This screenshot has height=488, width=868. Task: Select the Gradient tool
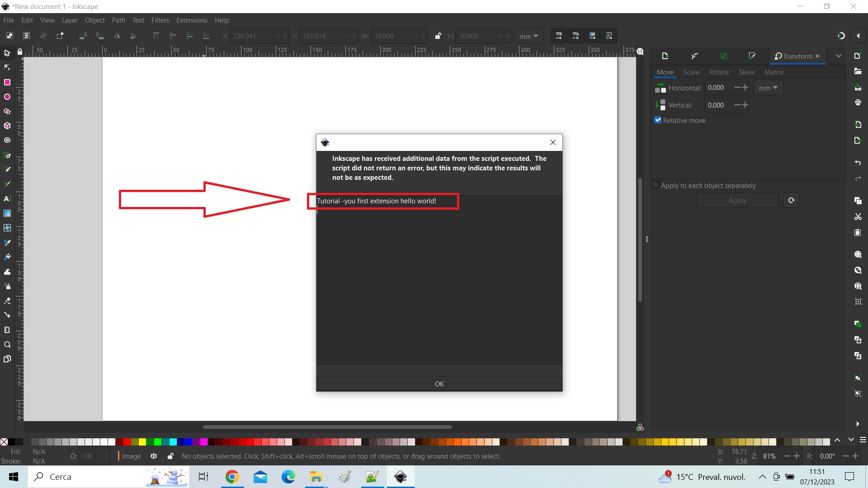pos(7,213)
